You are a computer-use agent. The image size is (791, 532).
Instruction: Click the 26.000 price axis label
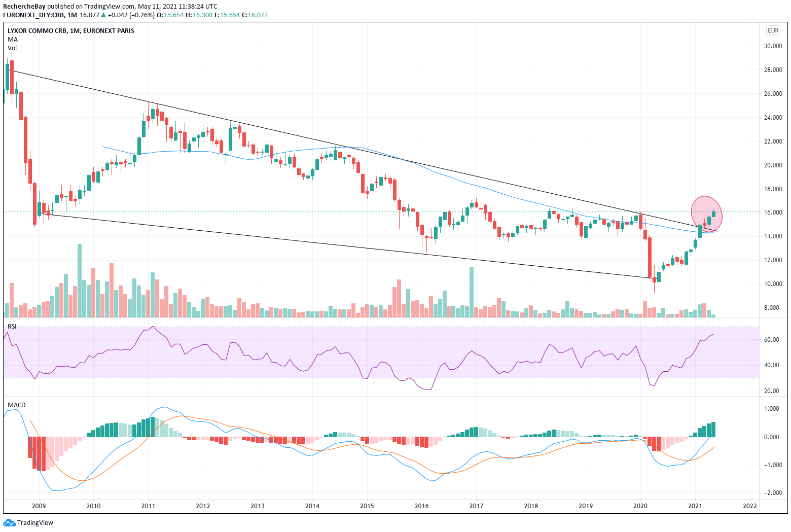773,94
